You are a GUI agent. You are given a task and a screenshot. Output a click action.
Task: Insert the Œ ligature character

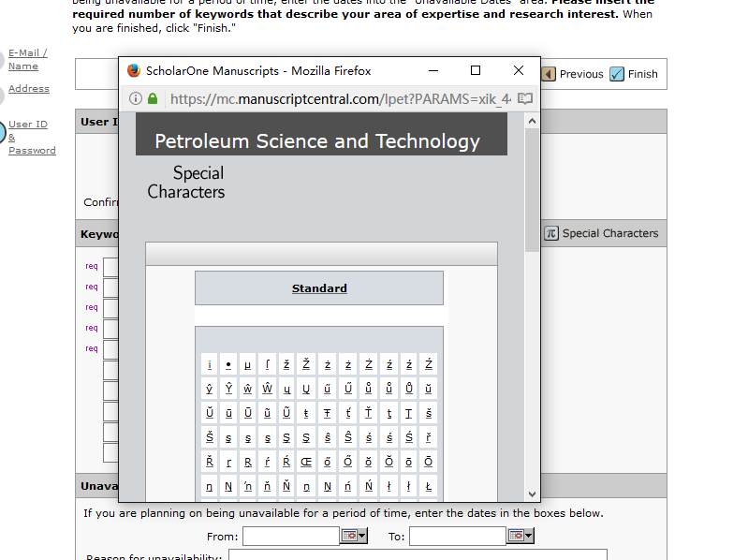click(x=306, y=462)
